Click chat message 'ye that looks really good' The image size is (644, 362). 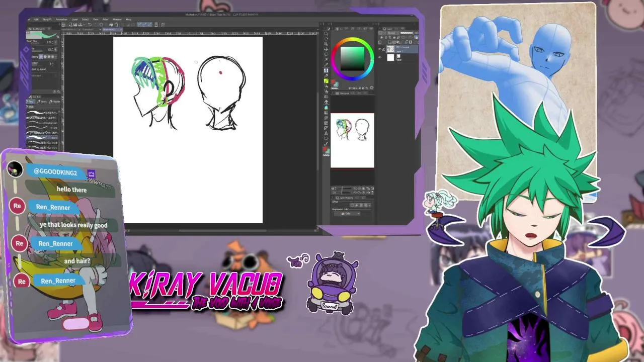(73, 225)
